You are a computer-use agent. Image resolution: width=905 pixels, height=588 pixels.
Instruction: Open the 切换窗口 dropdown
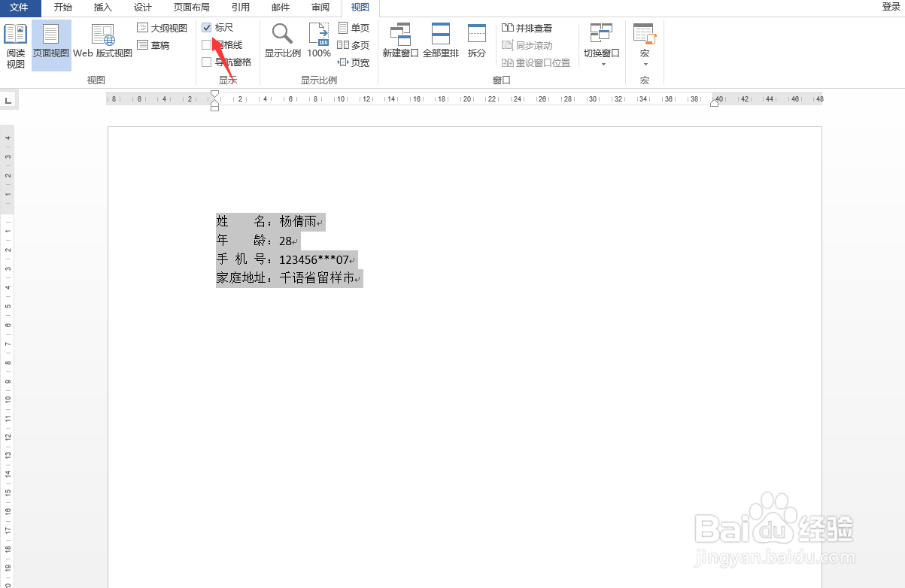[x=601, y=44]
